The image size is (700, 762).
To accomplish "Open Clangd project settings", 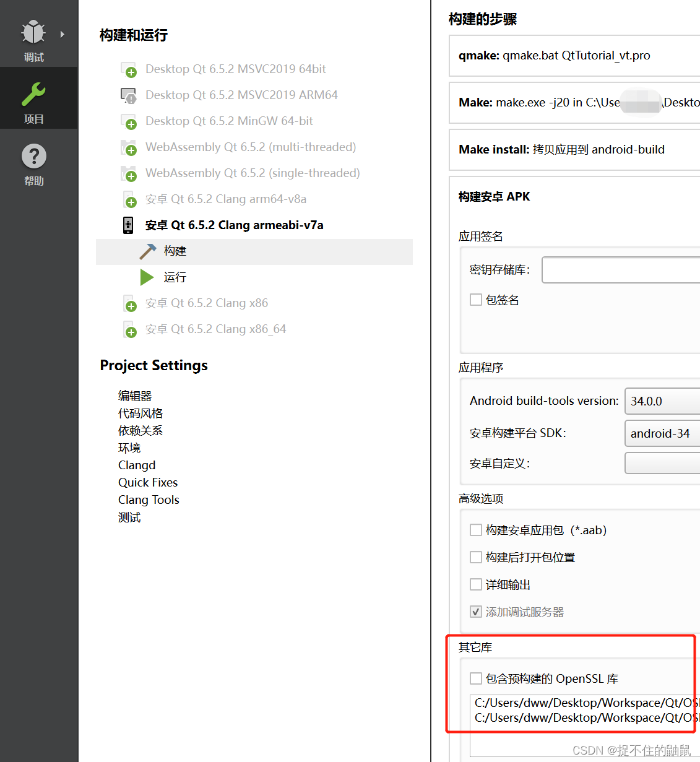I will (x=137, y=465).
